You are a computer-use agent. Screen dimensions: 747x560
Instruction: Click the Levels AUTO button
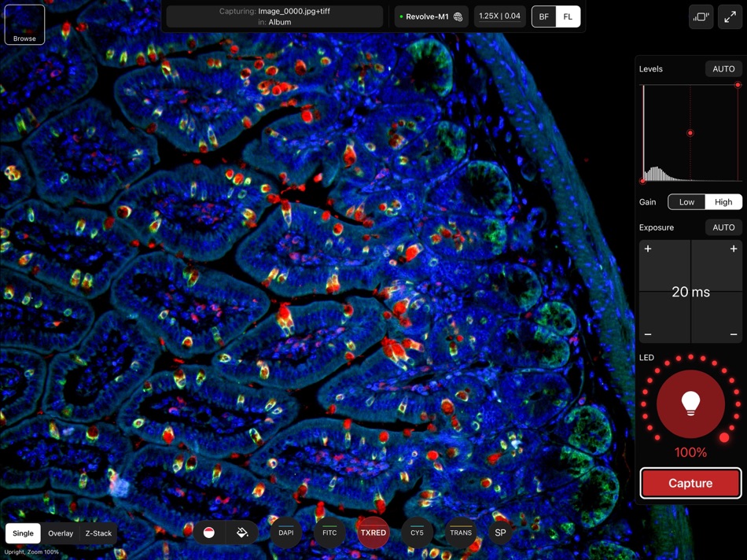(x=723, y=68)
